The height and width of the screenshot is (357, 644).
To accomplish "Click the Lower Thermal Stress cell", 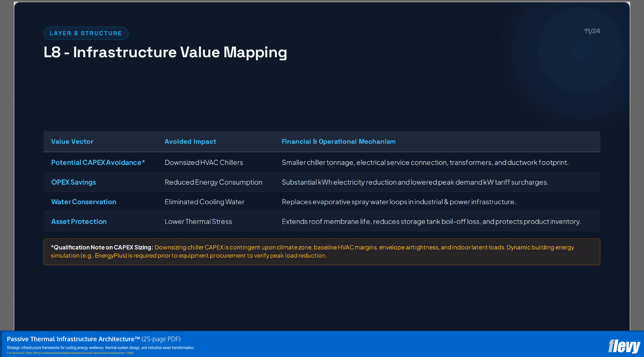I will 198,221.
